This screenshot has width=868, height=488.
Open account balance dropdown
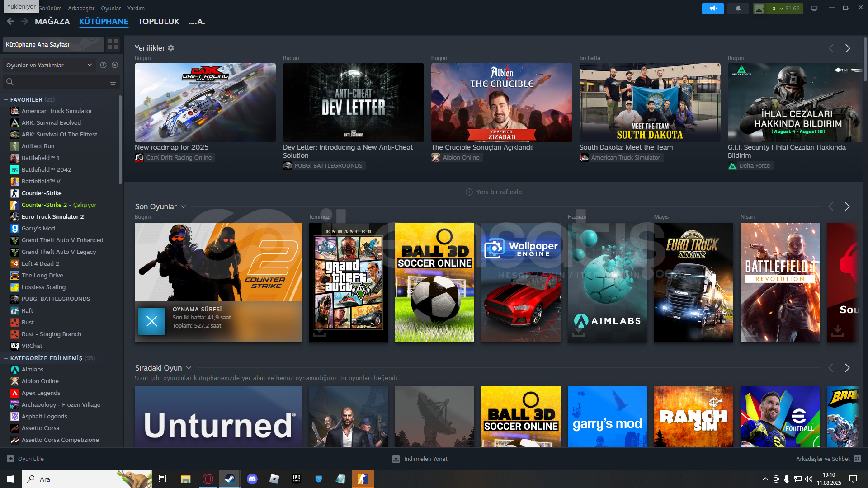pos(783,8)
